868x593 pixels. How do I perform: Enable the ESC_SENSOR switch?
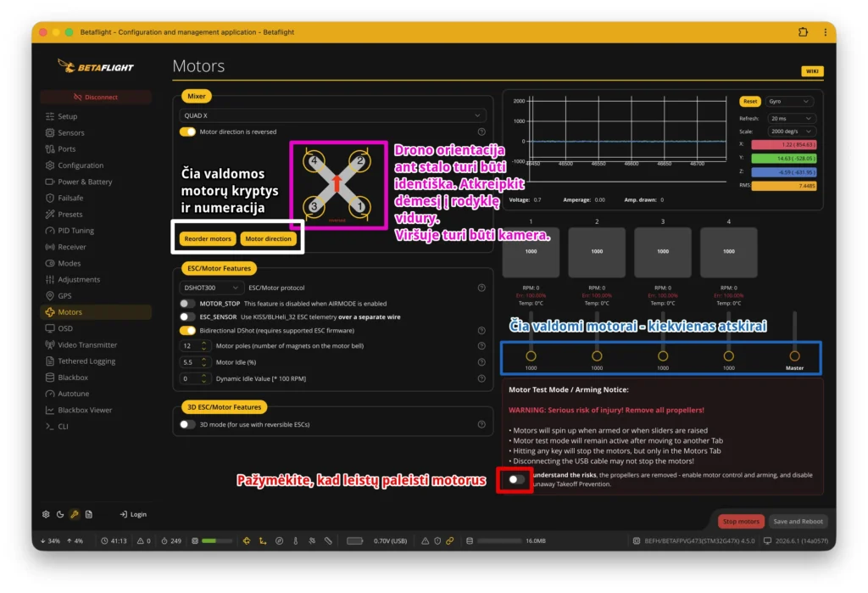point(187,317)
